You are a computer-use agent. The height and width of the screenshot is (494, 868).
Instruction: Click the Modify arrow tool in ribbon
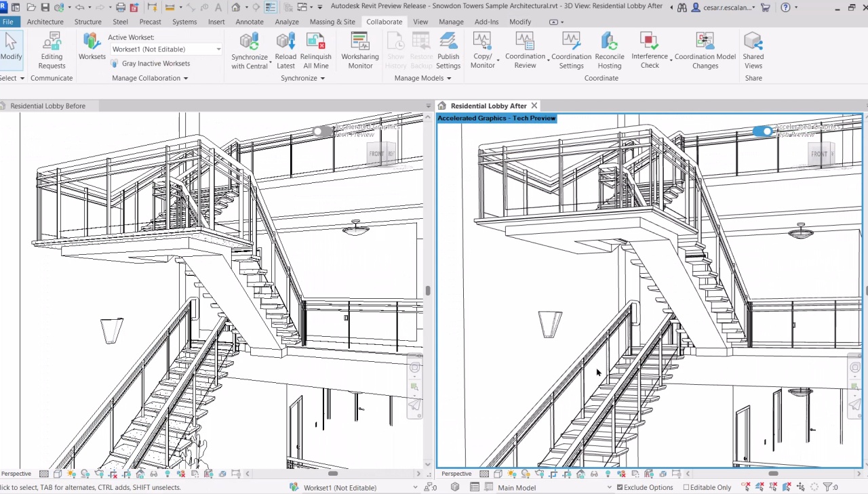pyautogui.click(x=11, y=46)
